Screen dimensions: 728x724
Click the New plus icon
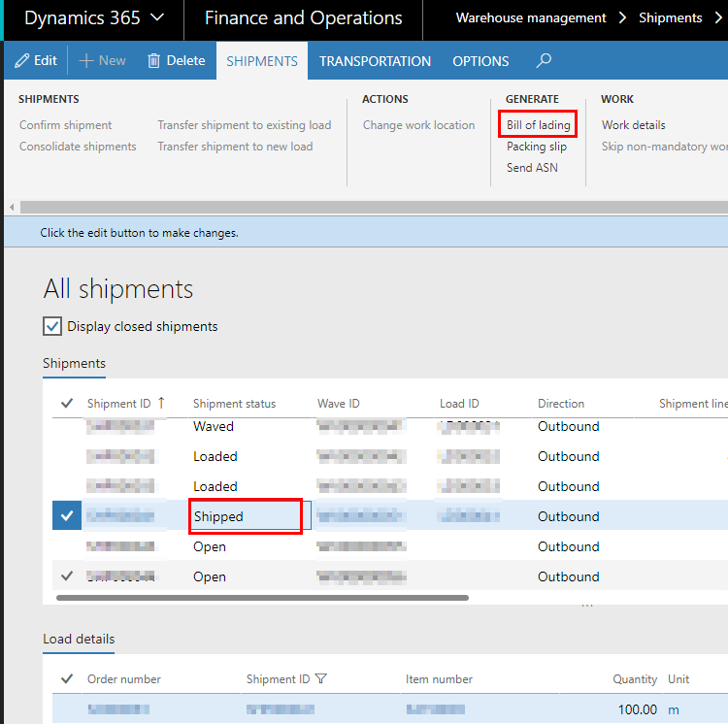[86, 60]
